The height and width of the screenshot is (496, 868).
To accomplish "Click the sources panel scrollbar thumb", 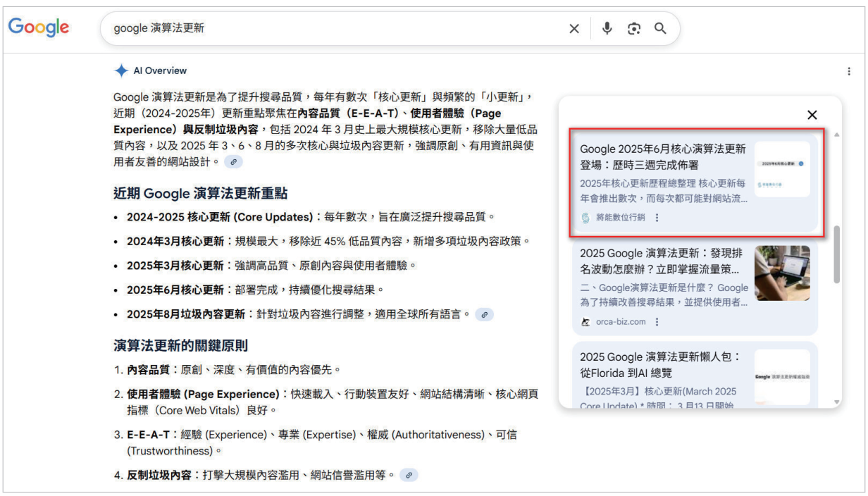I will pos(837,255).
